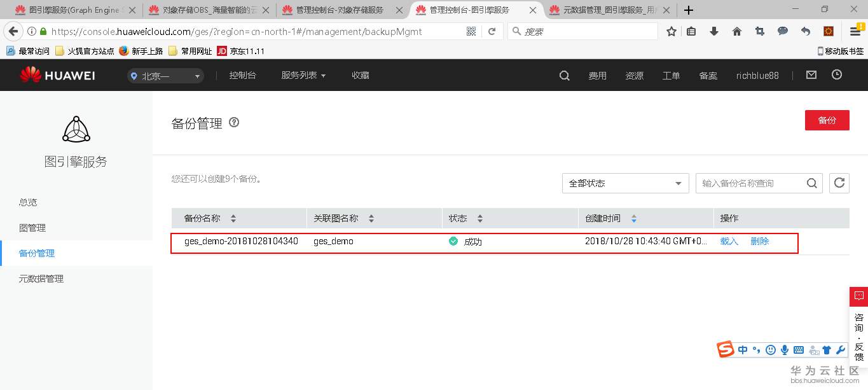Open 总览 in the sidebar
Image resolution: width=868 pixels, height=390 pixels.
point(28,202)
